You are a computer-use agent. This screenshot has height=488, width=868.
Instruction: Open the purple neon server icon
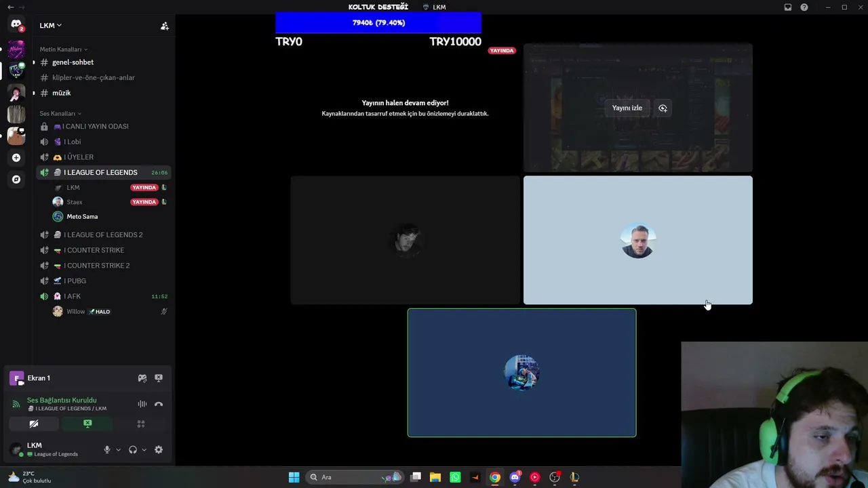(x=16, y=49)
